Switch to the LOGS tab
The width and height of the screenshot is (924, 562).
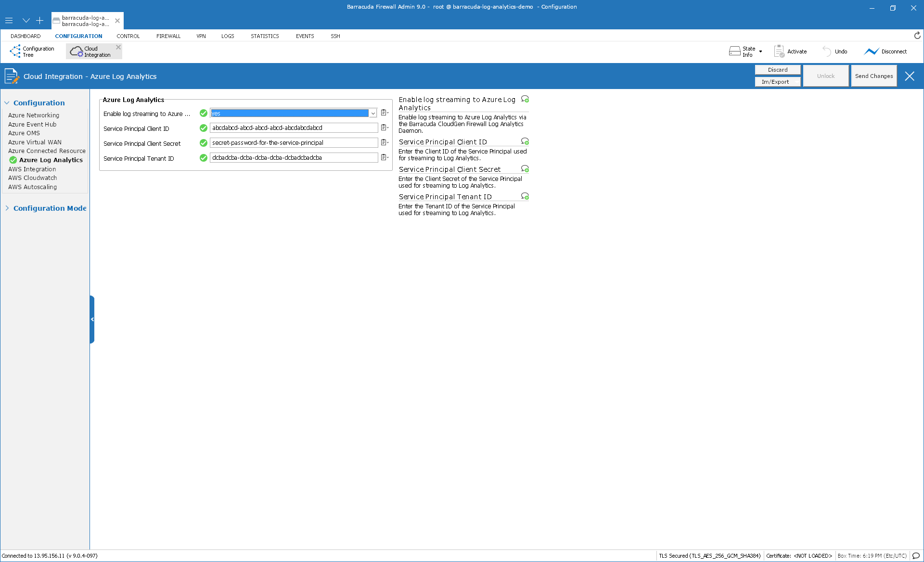[228, 36]
